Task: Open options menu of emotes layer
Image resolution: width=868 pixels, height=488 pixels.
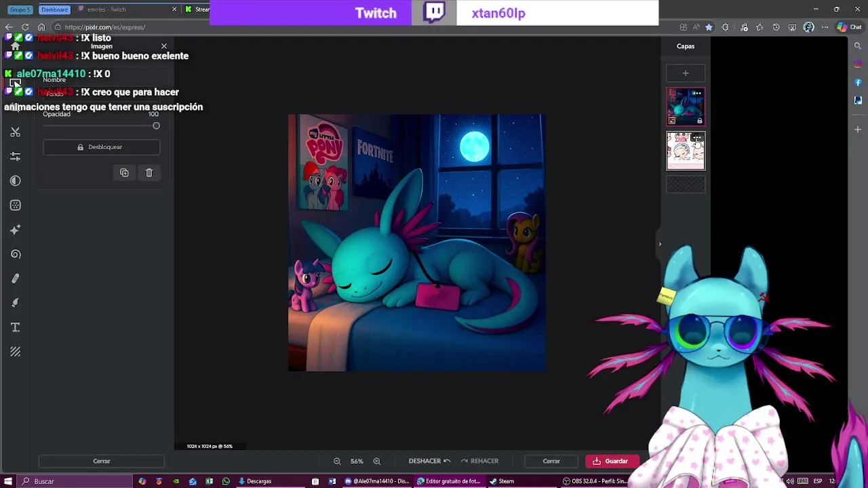Action: [x=696, y=138]
